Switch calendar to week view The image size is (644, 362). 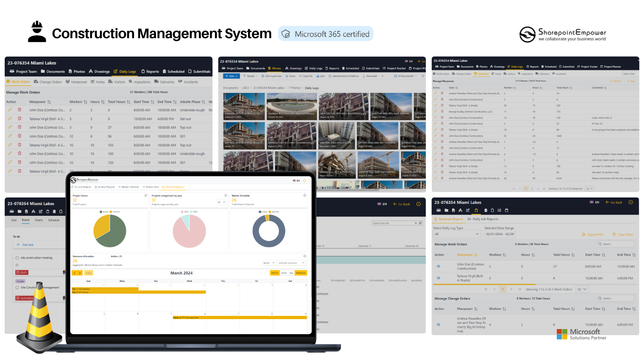pos(284,273)
